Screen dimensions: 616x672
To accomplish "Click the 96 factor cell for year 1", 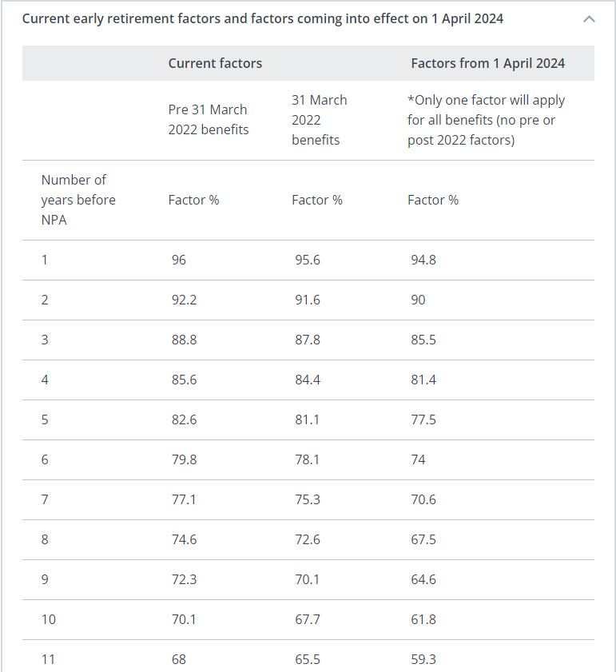I will click(179, 260).
